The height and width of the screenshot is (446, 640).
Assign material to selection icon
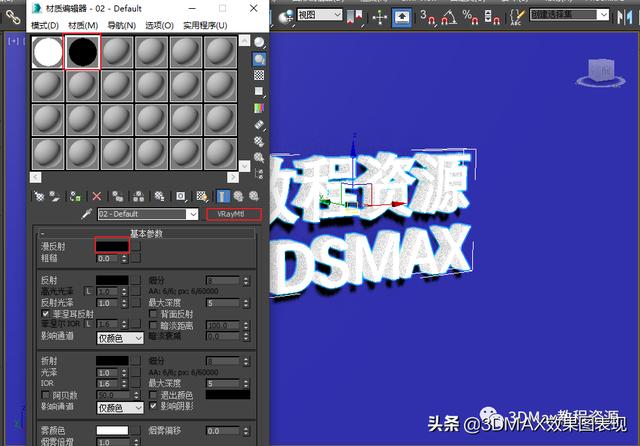pos(75,197)
